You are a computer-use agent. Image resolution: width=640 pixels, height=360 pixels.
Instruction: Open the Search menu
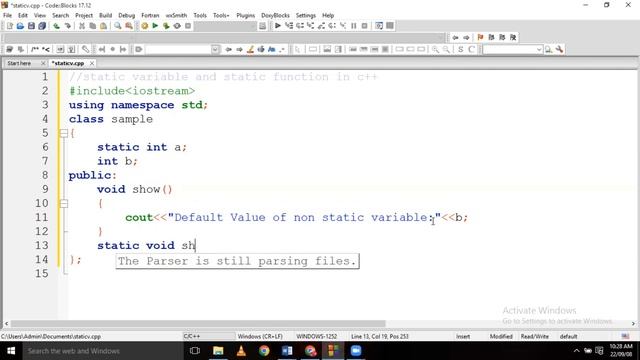point(60,15)
